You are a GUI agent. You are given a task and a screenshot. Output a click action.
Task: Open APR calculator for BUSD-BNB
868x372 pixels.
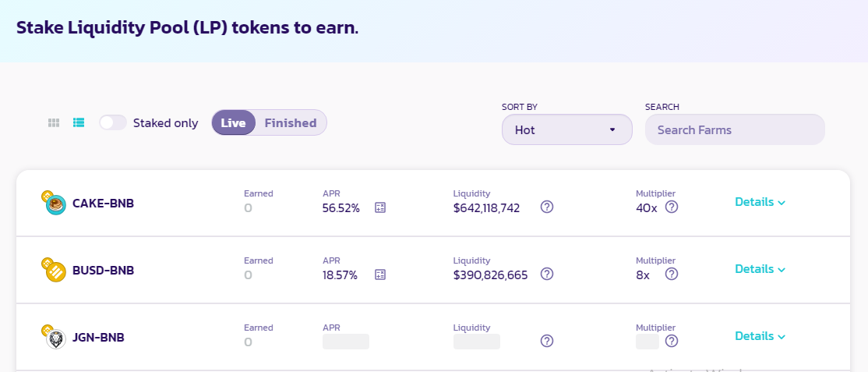coord(380,275)
